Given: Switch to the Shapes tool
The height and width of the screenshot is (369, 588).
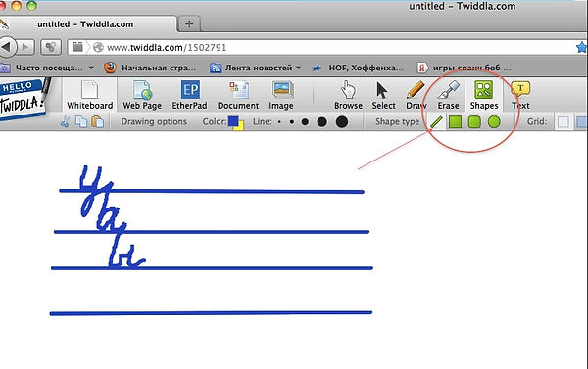Looking at the screenshot, I should 484,96.
